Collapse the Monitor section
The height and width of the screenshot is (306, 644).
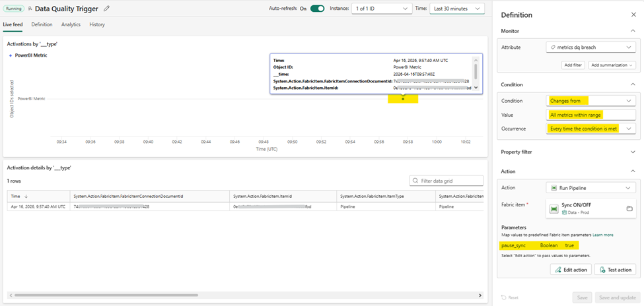pyautogui.click(x=633, y=31)
